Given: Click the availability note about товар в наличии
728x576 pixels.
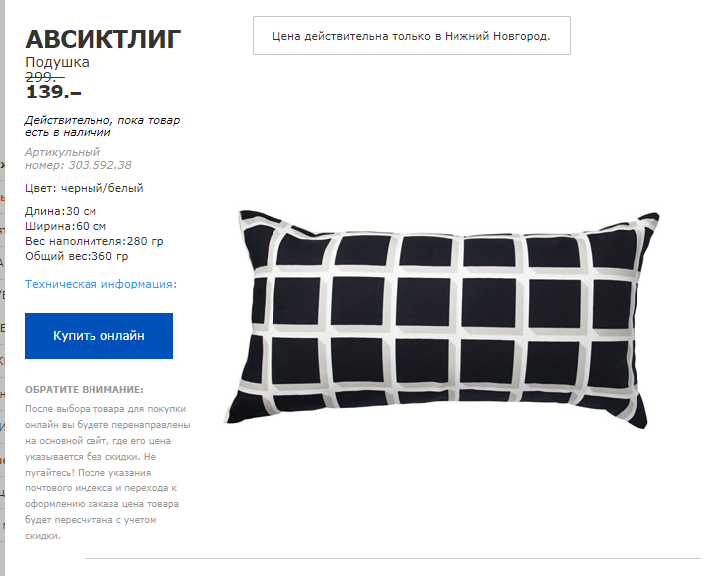Looking at the screenshot, I should click(102, 126).
